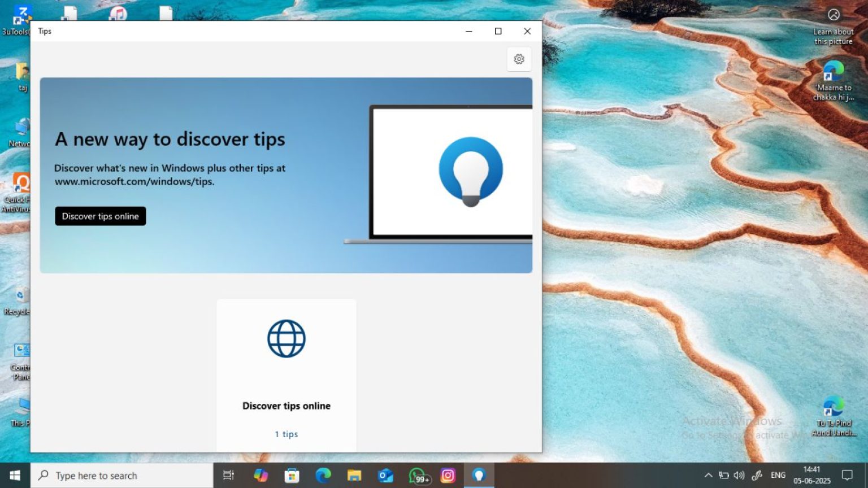The image size is (868, 488).
Task: Click the taskbar search box
Action: pos(121,476)
